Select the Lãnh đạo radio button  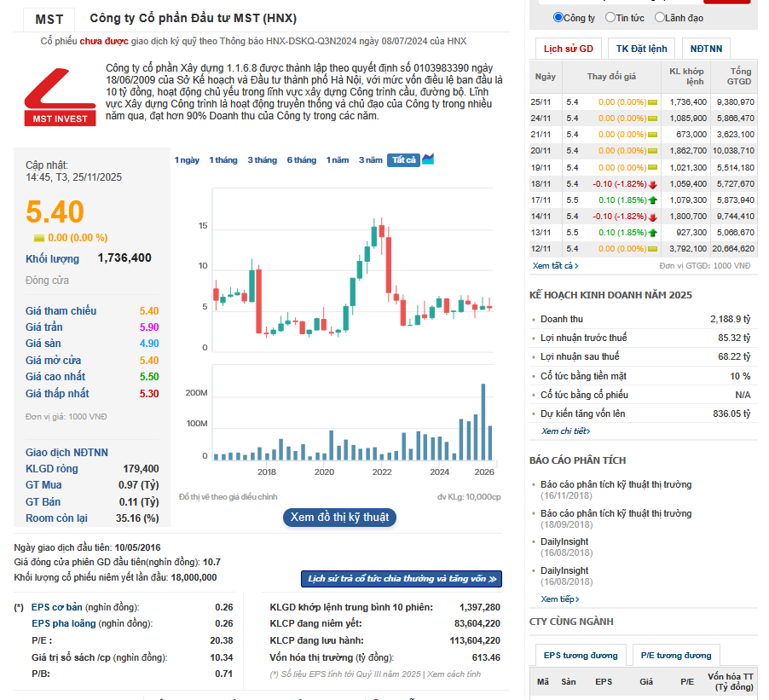point(660,17)
